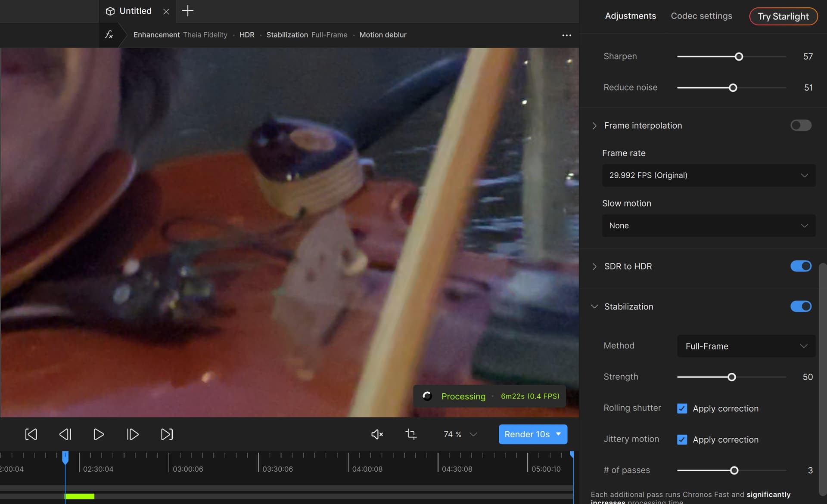Screen dimensions: 827x504
Task: Jump to the end of the clip
Action: click(x=167, y=434)
